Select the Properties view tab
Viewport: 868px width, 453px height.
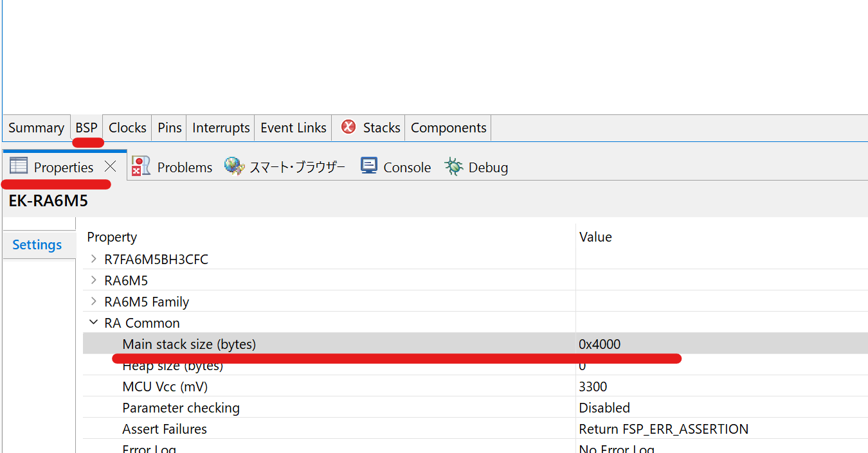coord(64,167)
